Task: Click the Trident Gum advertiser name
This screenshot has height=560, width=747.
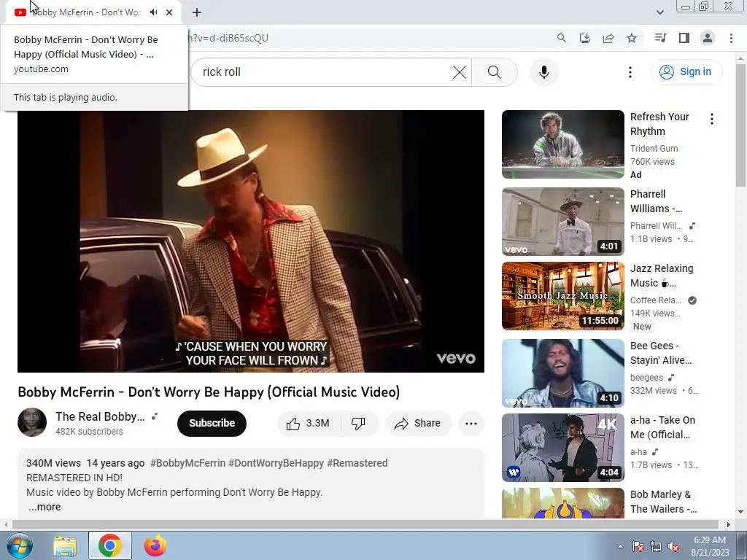Action: click(654, 149)
